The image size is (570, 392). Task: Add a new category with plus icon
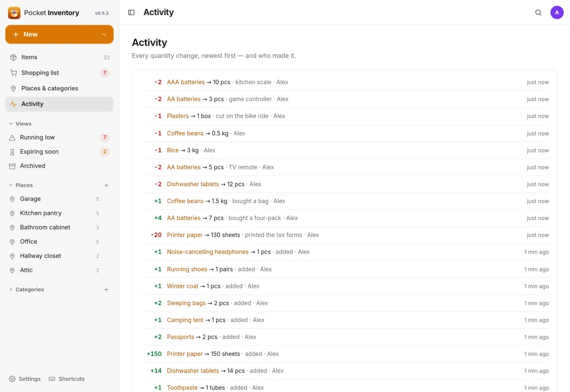click(106, 289)
